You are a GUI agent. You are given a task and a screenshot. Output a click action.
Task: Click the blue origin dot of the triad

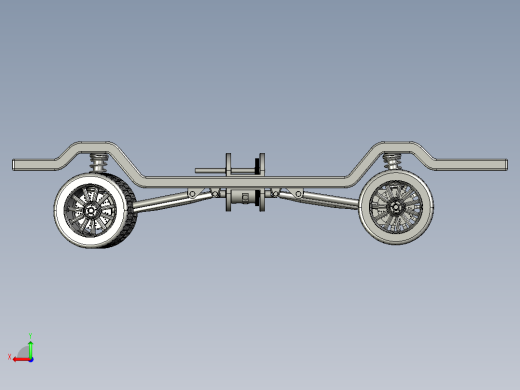click(x=31, y=360)
